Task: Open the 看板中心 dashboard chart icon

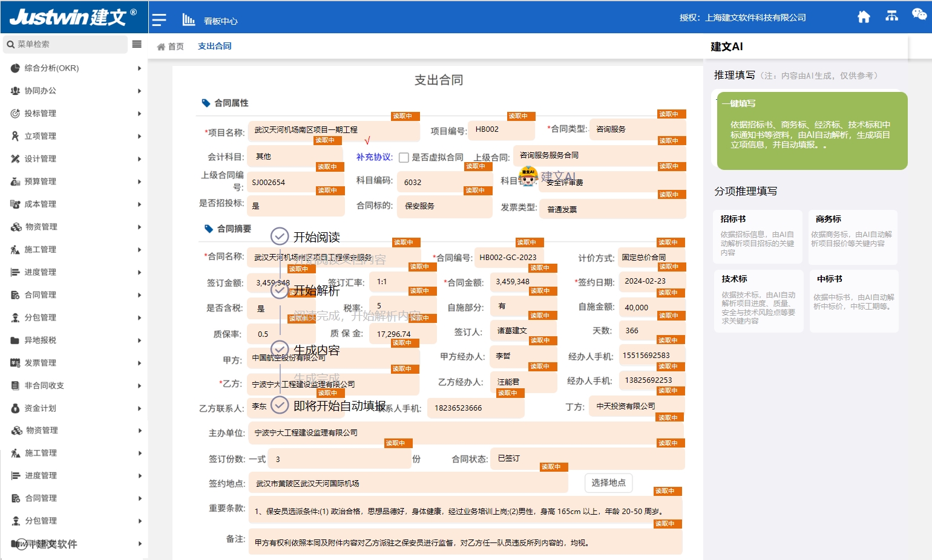Action: click(x=189, y=20)
